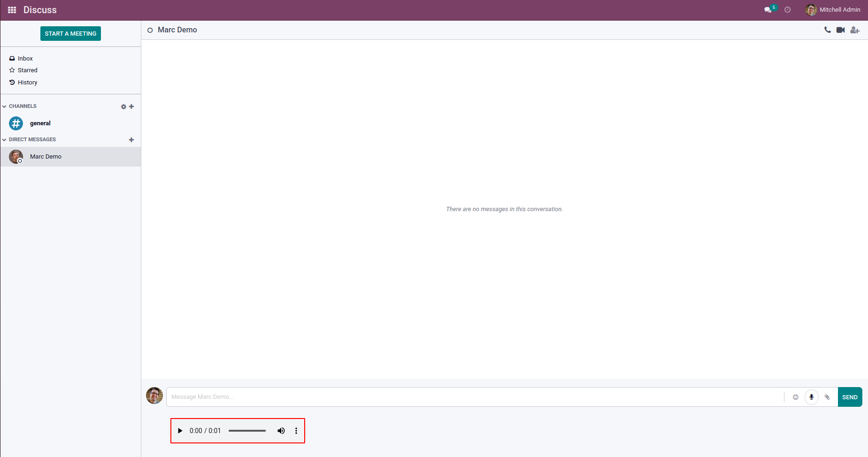Start a voice call with Marc Demo
The height and width of the screenshot is (457, 868).
click(828, 30)
